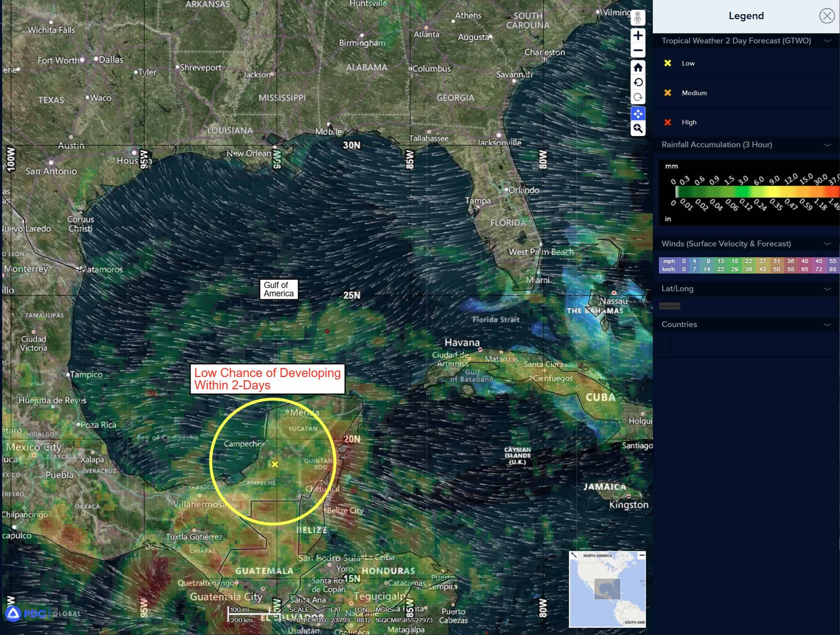Collapse the Rainfall Accumulation legend section
The width and height of the screenshot is (840, 635).
827,145
